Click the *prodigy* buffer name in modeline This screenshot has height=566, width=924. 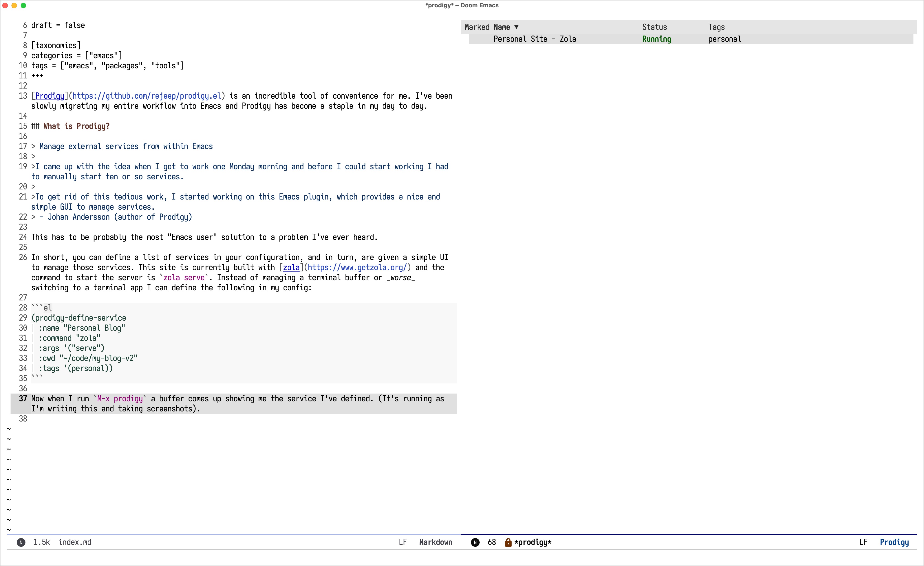[533, 542]
